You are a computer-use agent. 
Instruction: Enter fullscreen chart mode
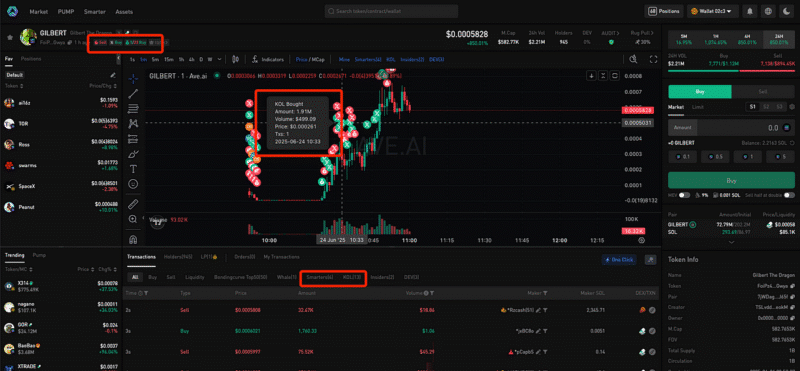[x=653, y=60]
